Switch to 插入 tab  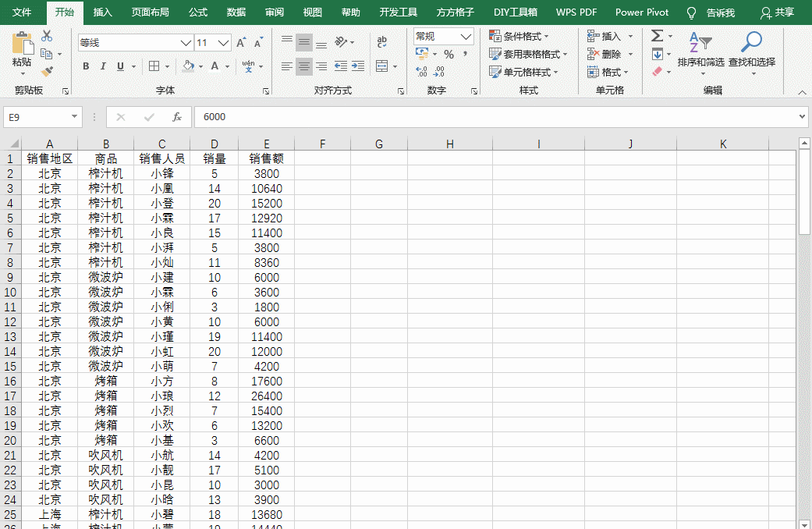[102, 12]
